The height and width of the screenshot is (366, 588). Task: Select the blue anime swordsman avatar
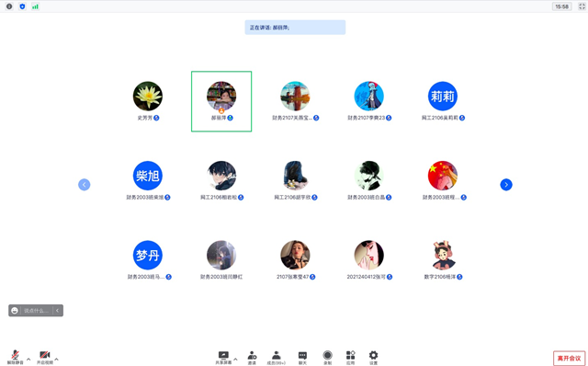(368, 97)
